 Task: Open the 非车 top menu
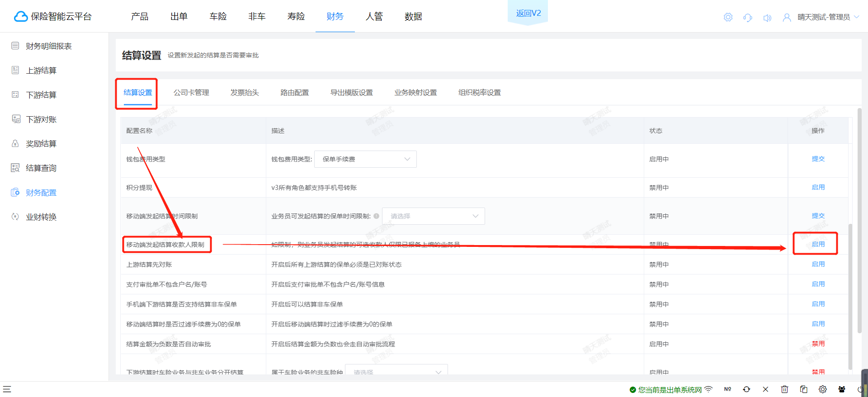(257, 16)
